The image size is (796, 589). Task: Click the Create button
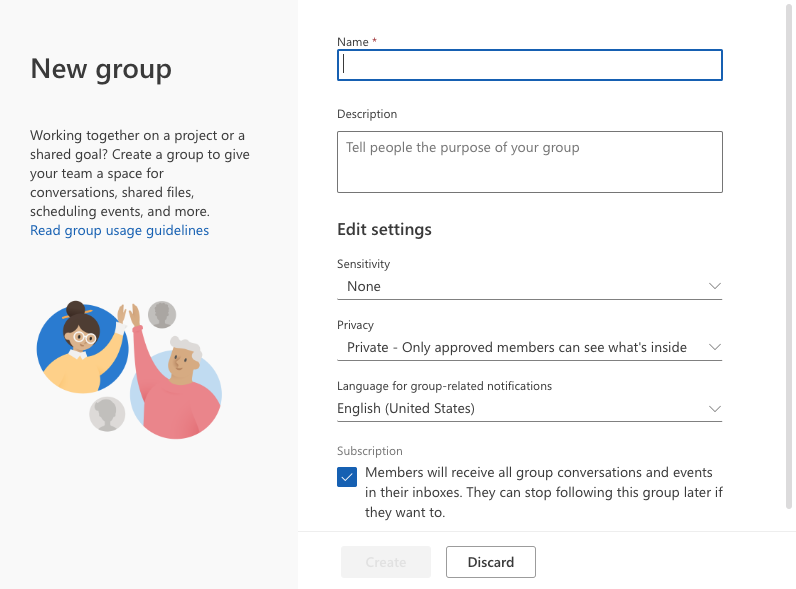point(386,562)
